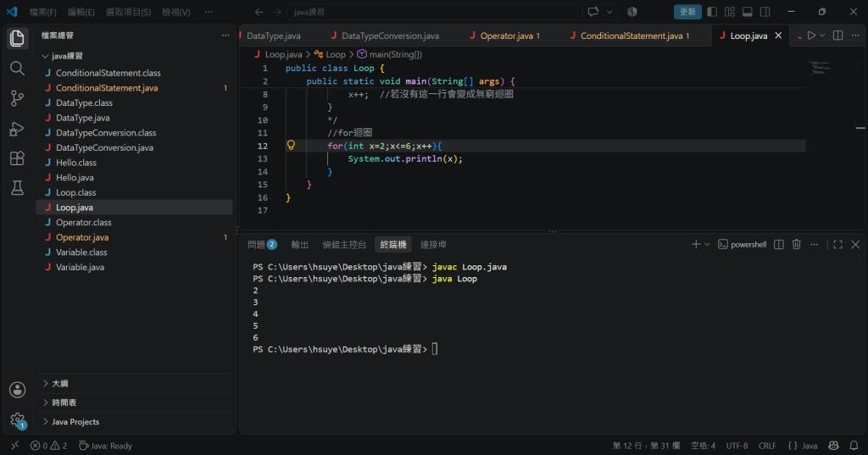Open the 編輯(E) menu
This screenshot has height=455, width=868.
(81, 12)
